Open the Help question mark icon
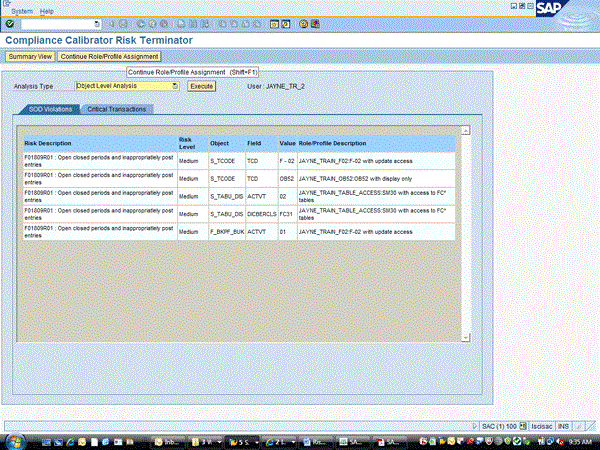The width and height of the screenshot is (600, 450). 302,23
